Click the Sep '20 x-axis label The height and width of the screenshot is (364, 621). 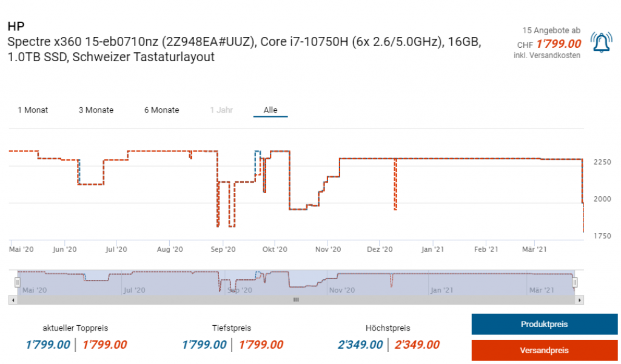click(x=223, y=250)
